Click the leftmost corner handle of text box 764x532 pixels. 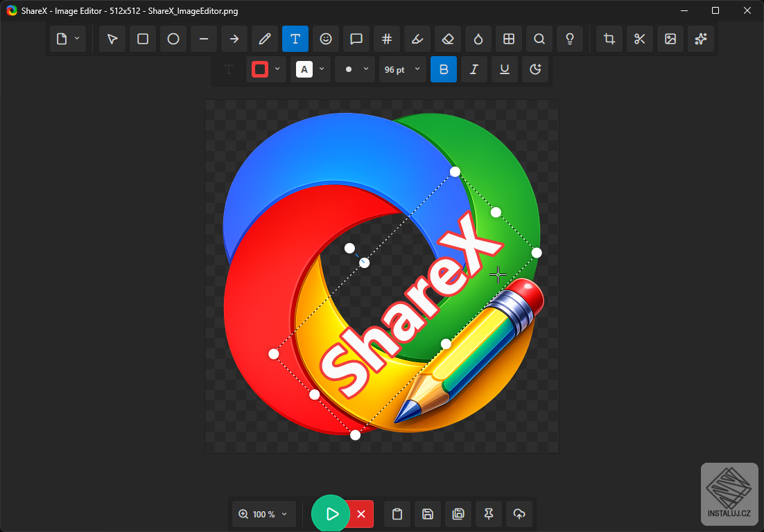274,354
